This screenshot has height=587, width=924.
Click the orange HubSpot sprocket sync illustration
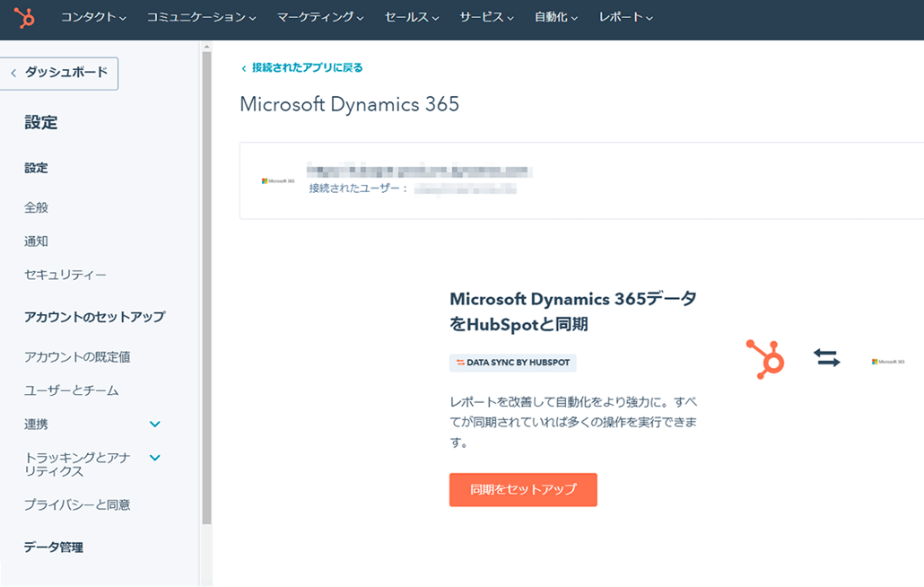tap(765, 359)
